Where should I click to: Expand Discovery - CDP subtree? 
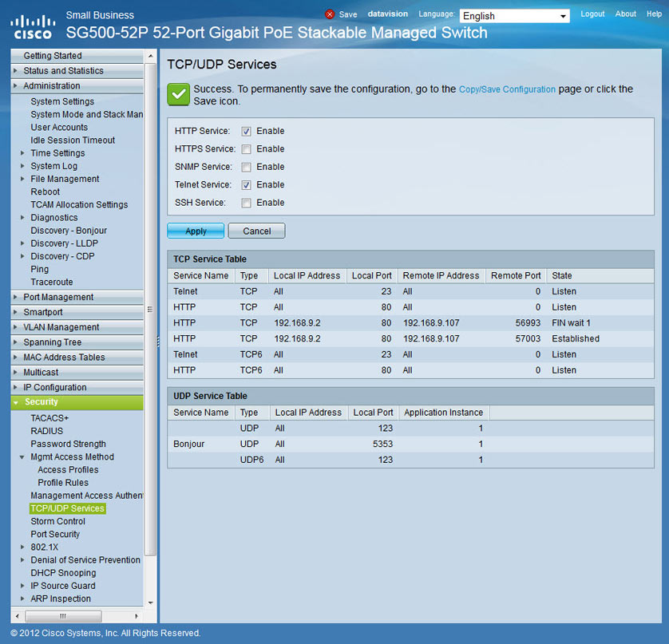[x=22, y=256]
